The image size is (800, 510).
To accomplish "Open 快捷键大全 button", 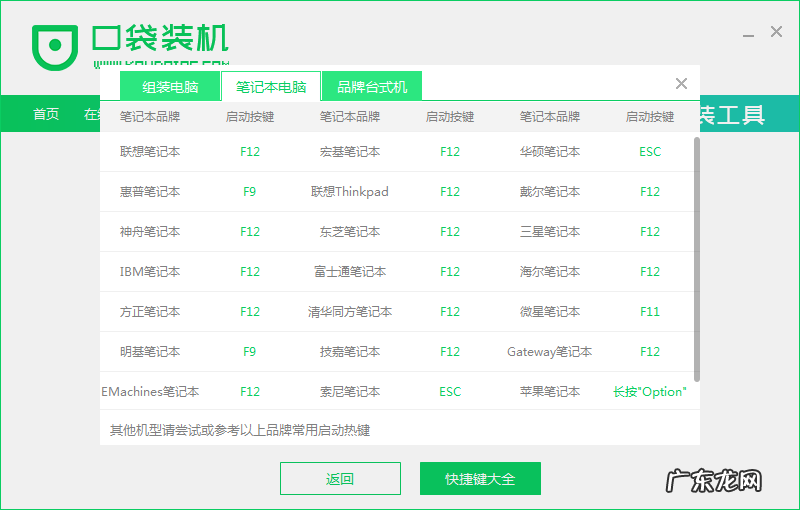I will coord(480,478).
